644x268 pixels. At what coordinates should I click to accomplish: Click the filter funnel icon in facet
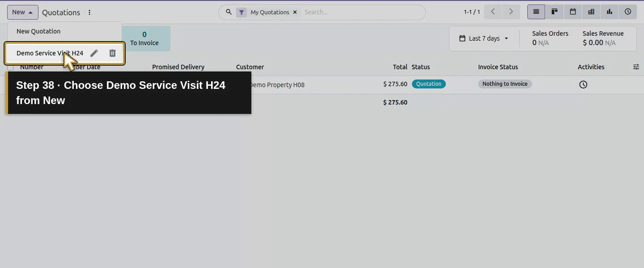[241, 13]
